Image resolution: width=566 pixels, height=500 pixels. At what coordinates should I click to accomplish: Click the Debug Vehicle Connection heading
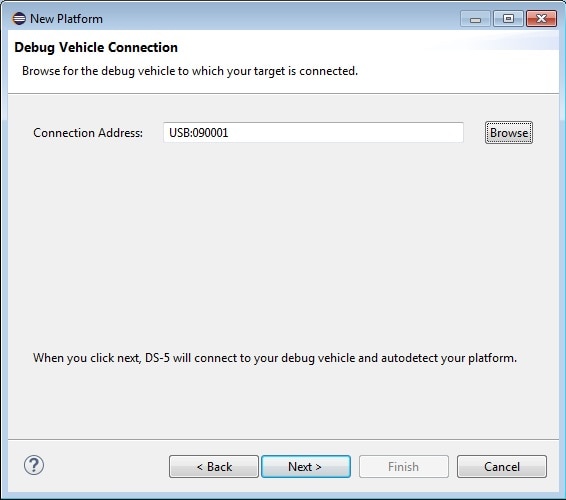pyautogui.click(x=96, y=47)
